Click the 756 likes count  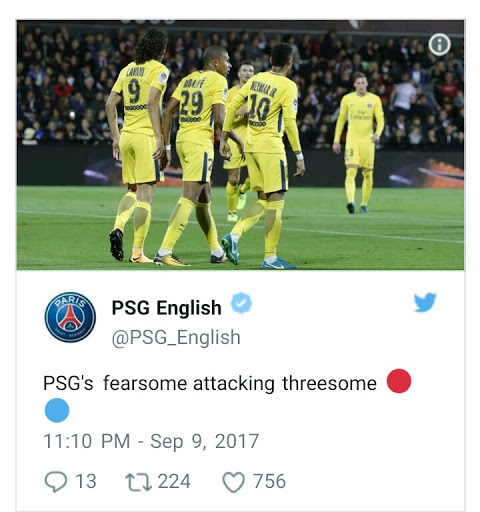click(x=269, y=481)
